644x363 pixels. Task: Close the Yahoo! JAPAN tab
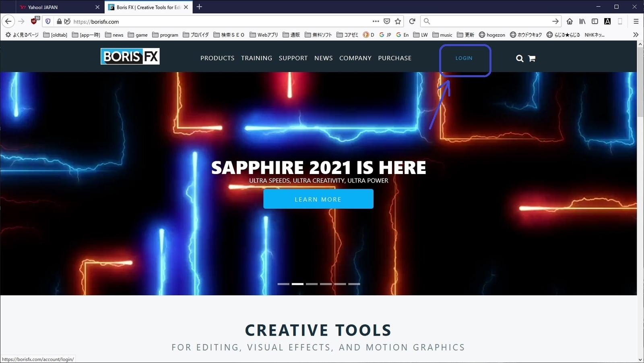tap(97, 7)
